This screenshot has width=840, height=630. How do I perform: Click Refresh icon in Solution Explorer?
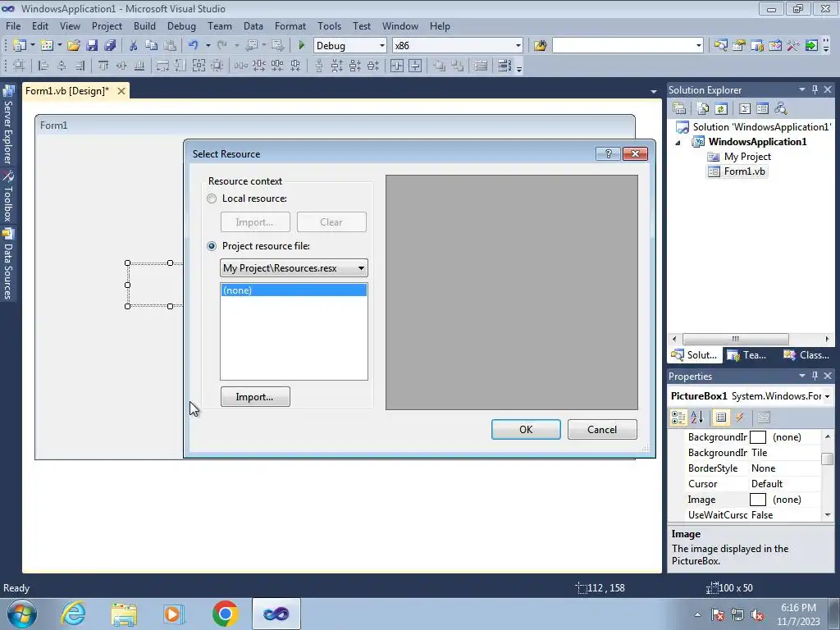tap(721, 109)
